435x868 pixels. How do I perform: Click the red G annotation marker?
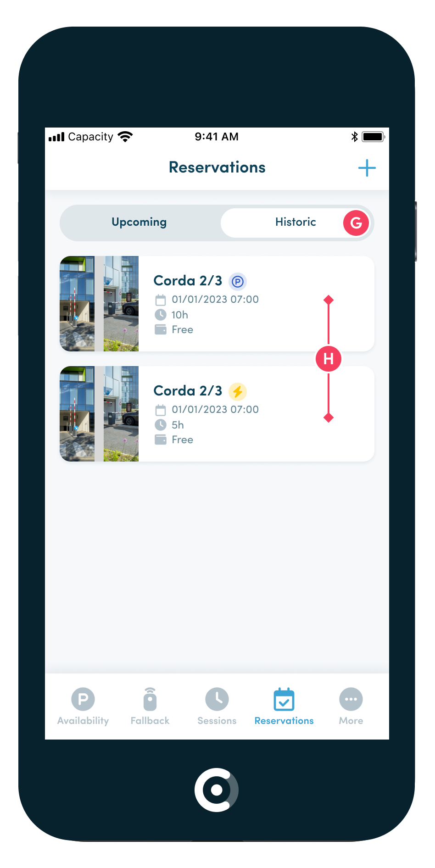click(356, 223)
